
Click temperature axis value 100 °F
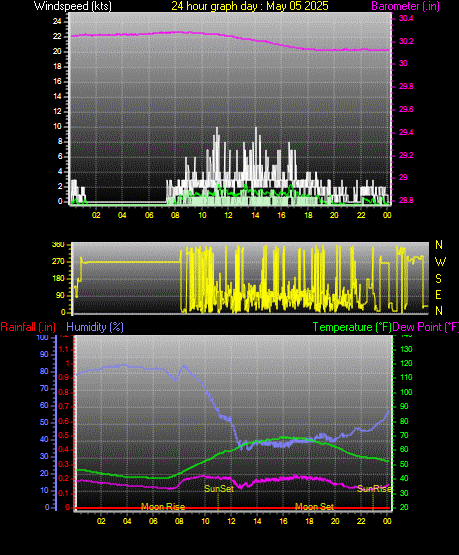click(x=406, y=392)
